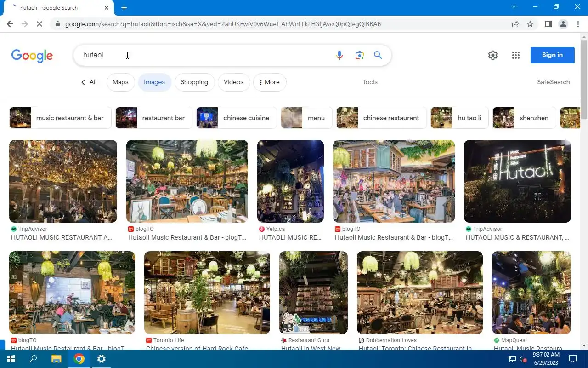Open the notification center icon
Image resolution: width=588 pixels, height=368 pixels.
point(573,359)
